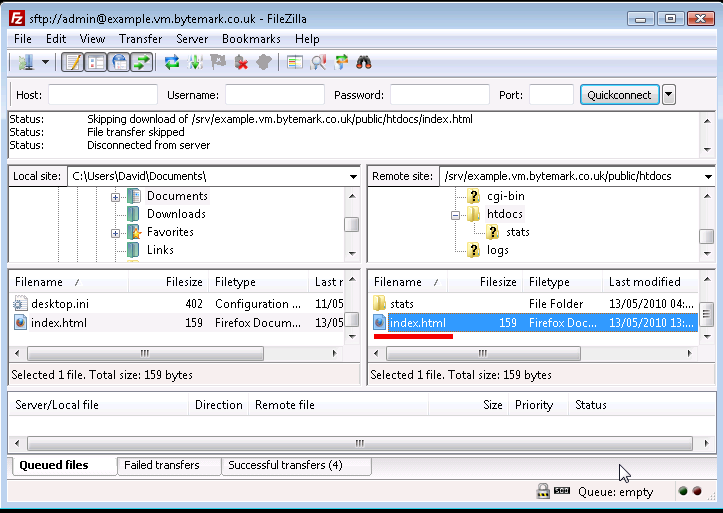Open the filename filters icon

318,62
